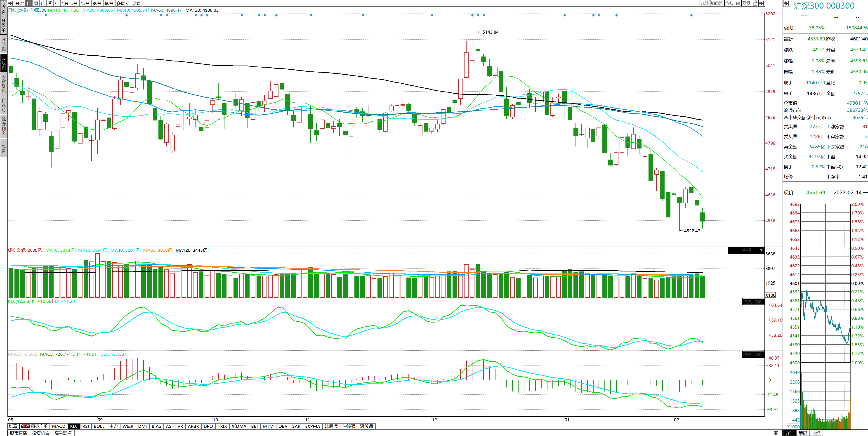Click the MA10 green legend label
The width and height of the screenshot is (868, 436).
[63, 10]
